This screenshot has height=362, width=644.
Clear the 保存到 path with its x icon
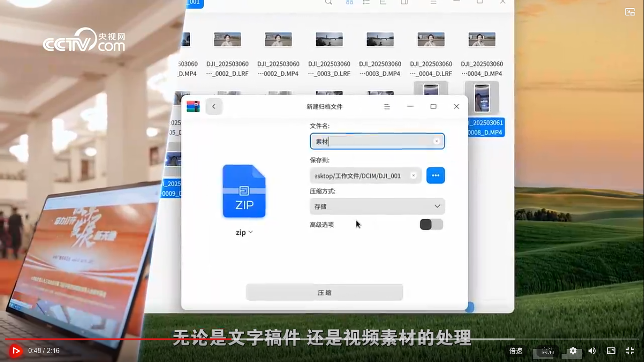coord(413,175)
